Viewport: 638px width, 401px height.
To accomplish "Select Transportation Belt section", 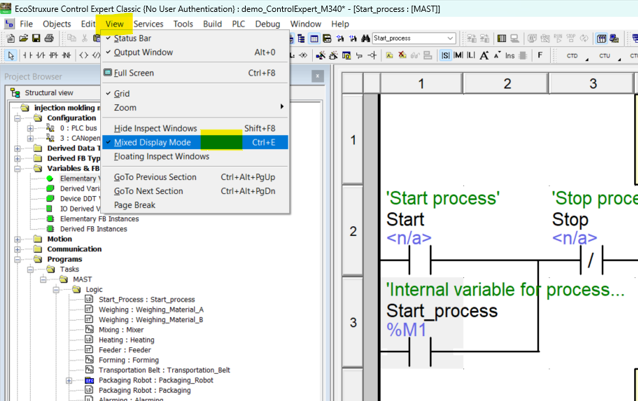I will coord(164,370).
